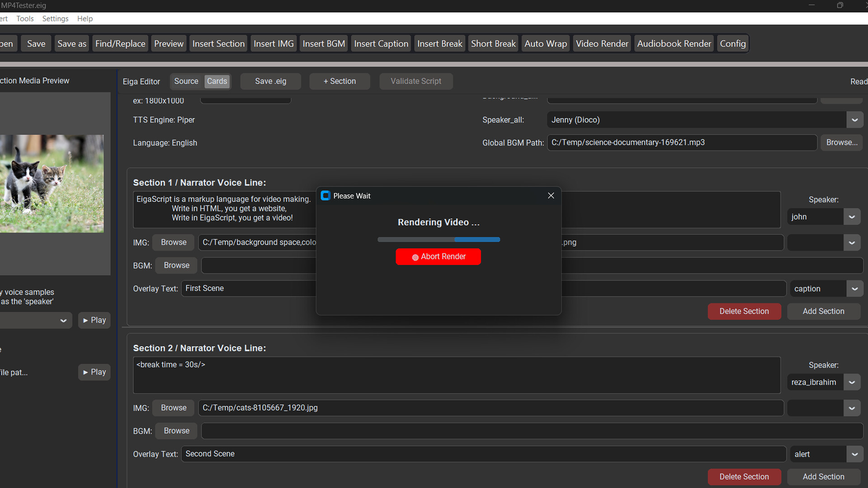Insert a Caption using the toolbar
Image resolution: width=868 pixels, height=488 pixels.
[381, 43]
